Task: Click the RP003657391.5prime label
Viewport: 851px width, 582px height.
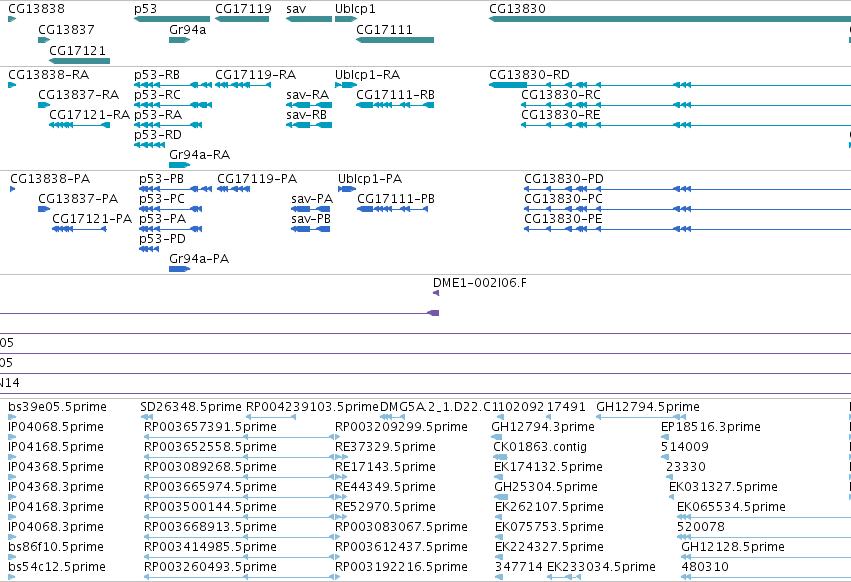Action: click(210, 427)
